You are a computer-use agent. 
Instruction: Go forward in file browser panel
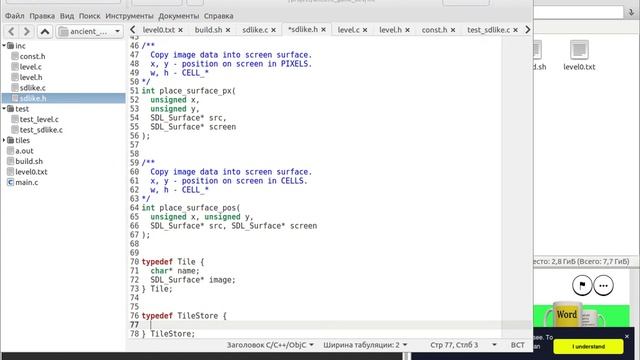(x=27, y=31)
